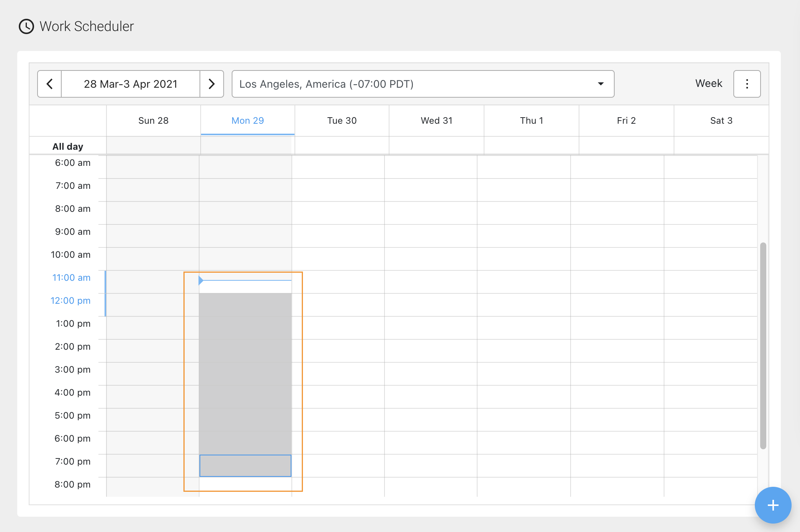
Task: Click the 6:00 am time label
Action: tap(73, 163)
